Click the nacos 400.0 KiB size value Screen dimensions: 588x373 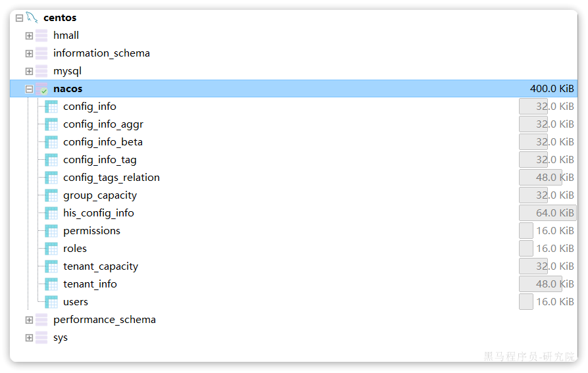(x=552, y=89)
